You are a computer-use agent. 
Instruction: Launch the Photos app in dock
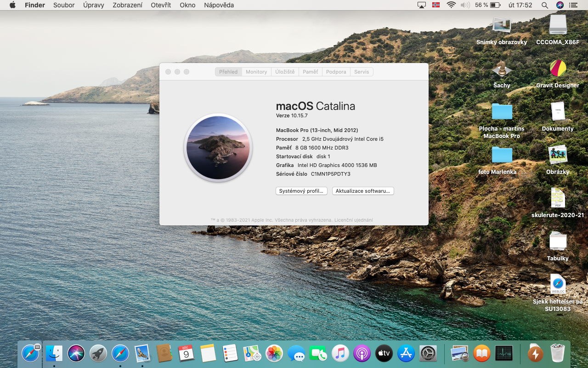pos(274,353)
